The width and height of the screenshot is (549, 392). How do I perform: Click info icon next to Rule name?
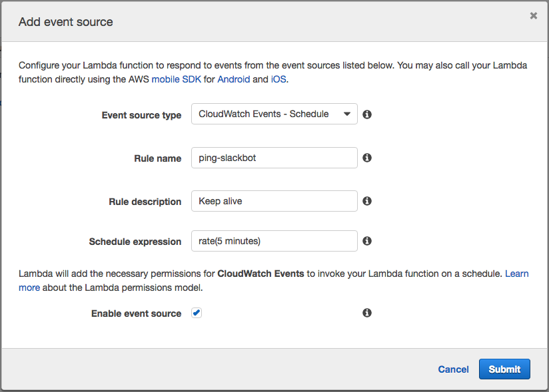click(x=366, y=158)
